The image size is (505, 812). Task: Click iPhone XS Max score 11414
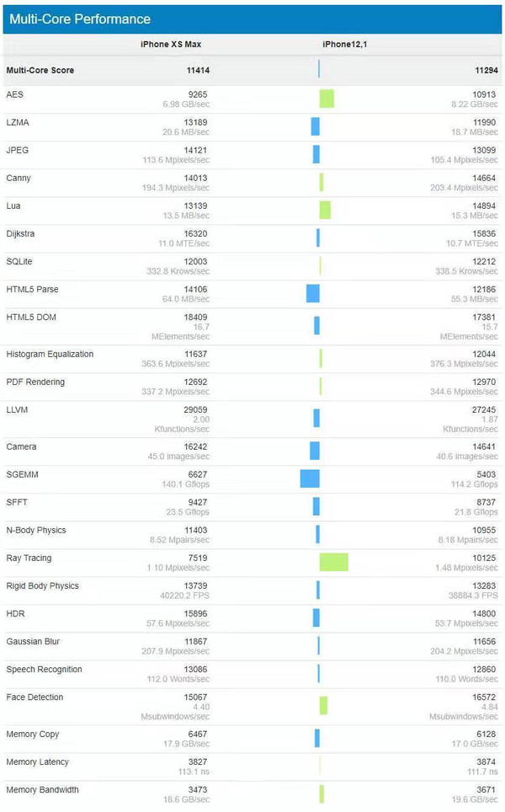tap(197, 71)
